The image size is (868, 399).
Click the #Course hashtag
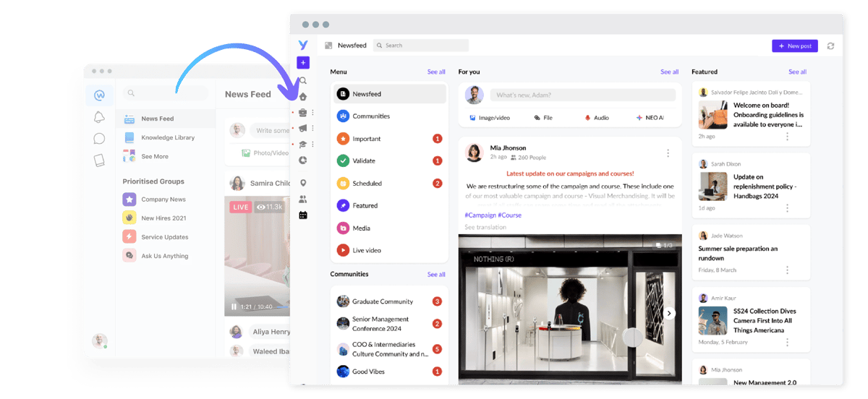pyautogui.click(x=510, y=215)
